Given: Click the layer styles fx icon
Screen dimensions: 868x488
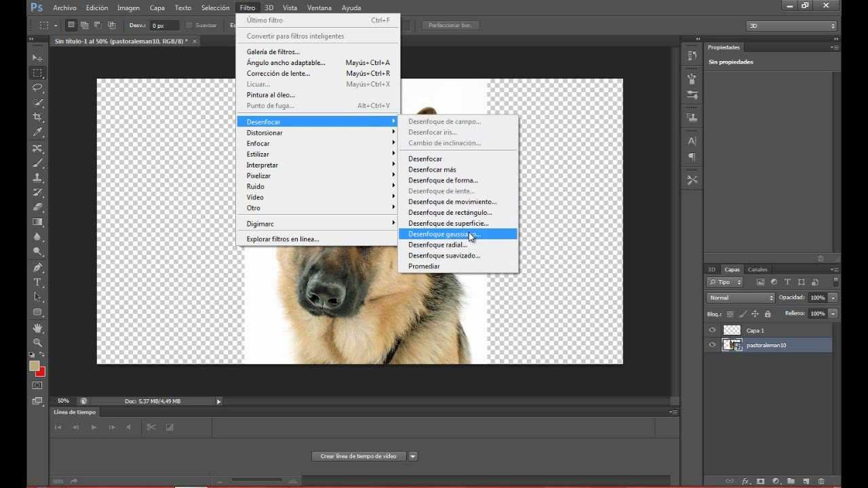Looking at the screenshot, I should 745,481.
